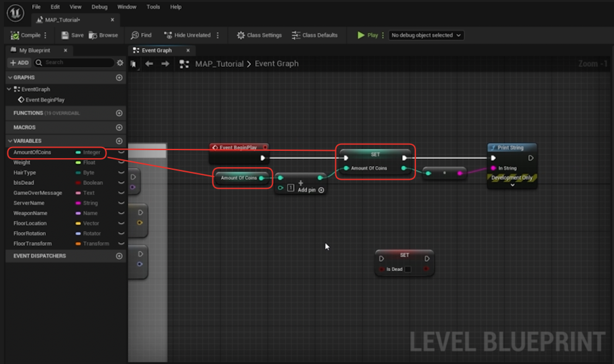Select the Weight variable
This screenshot has height=364, width=614.
22,163
